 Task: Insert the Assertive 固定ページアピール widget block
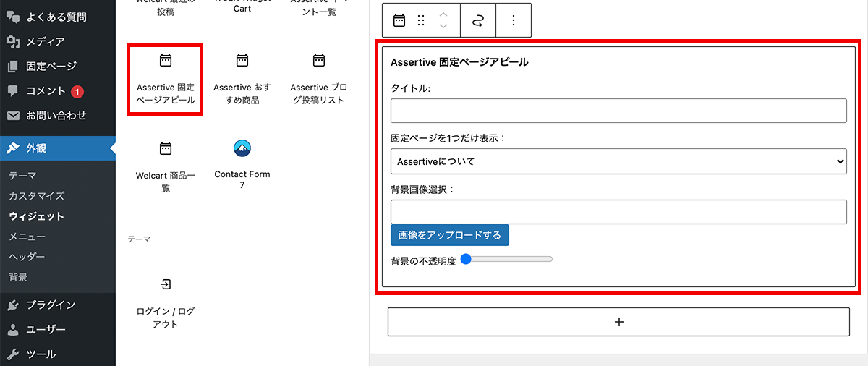[x=166, y=80]
